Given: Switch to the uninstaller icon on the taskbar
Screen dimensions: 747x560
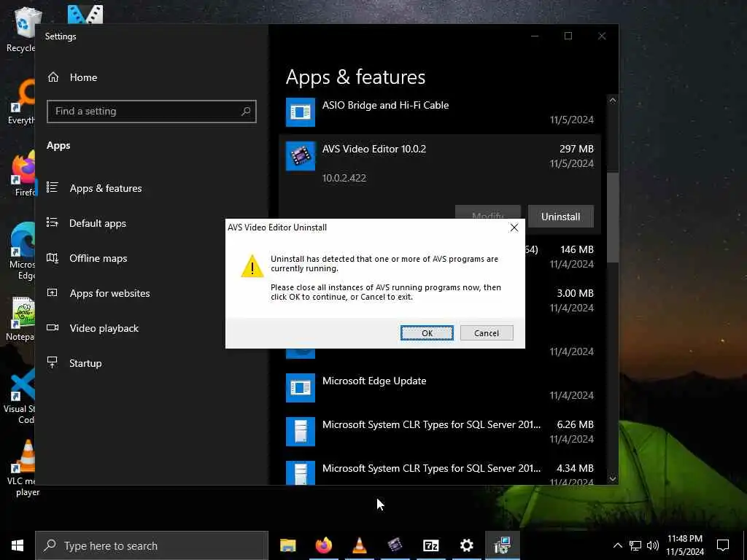Looking at the screenshot, I should tap(503, 545).
